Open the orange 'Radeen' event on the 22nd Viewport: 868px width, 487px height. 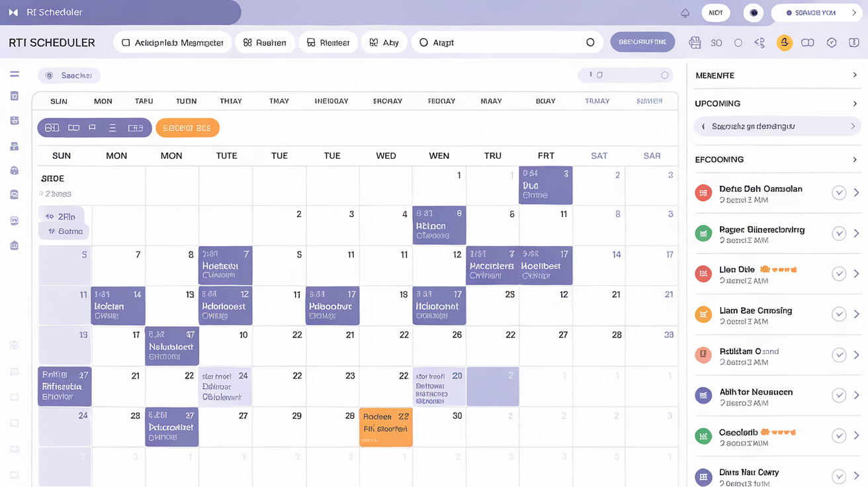tap(386, 427)
